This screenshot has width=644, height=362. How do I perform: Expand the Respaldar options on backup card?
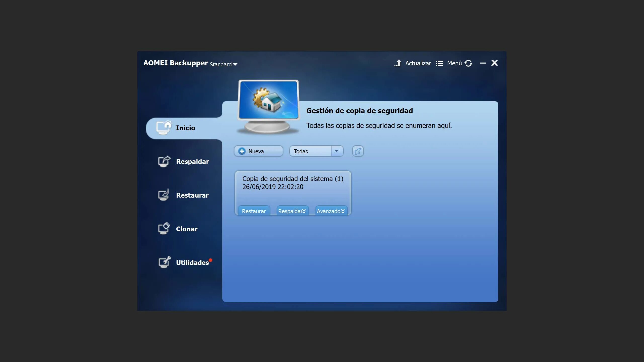[292, 211]
